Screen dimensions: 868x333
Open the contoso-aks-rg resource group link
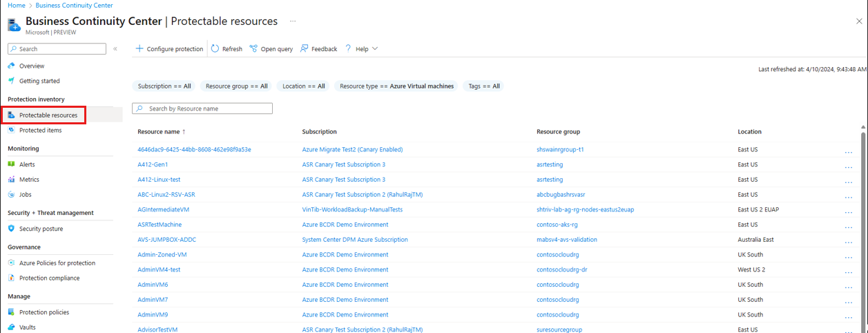tap(561, 225)
